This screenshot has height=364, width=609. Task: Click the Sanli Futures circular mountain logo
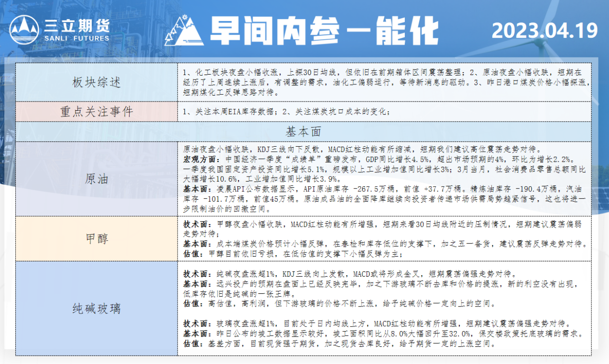pos(24,29)
